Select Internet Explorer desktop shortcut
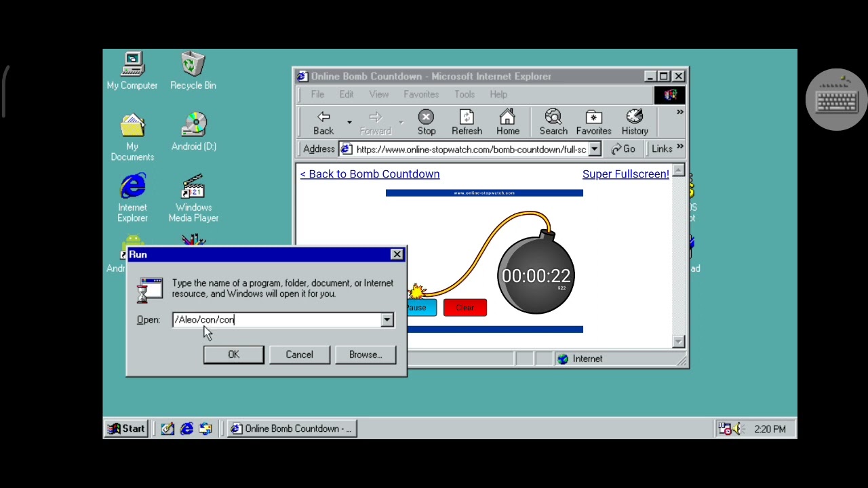 132,199
